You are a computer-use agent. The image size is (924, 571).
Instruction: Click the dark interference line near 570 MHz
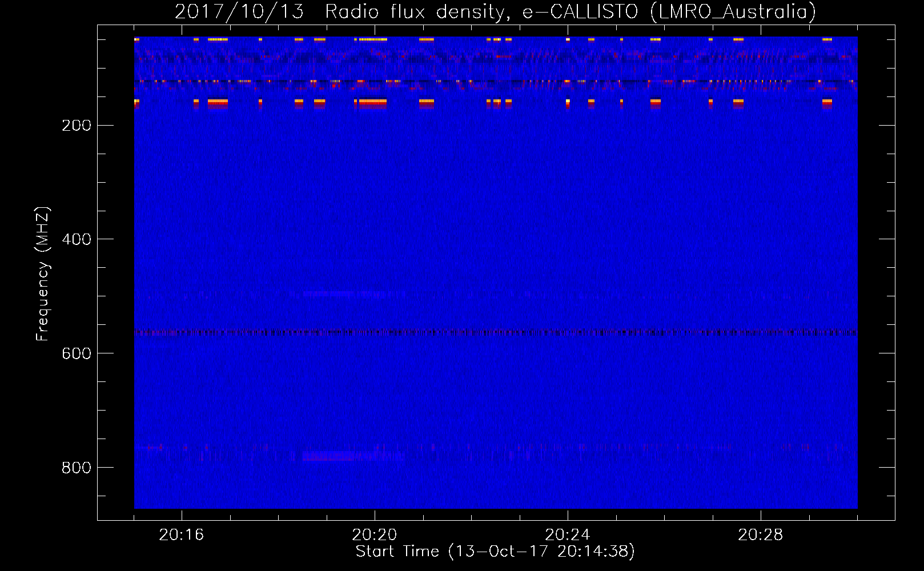click(x=496, y=332)
